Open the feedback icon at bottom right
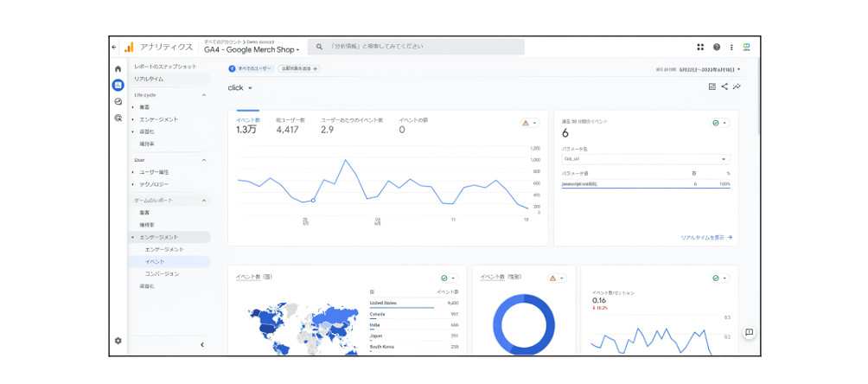Viewport: 868px width, 384px height. tap(749, 332)
